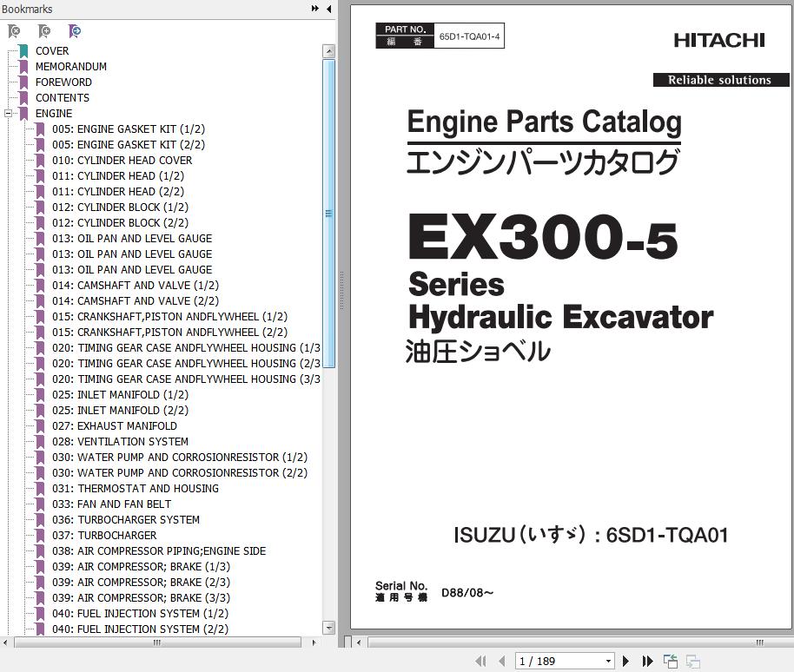Open 025: INLET MANIFOLD (1/2)
Viewport: 794px width, 672px height.
[120, 395]
